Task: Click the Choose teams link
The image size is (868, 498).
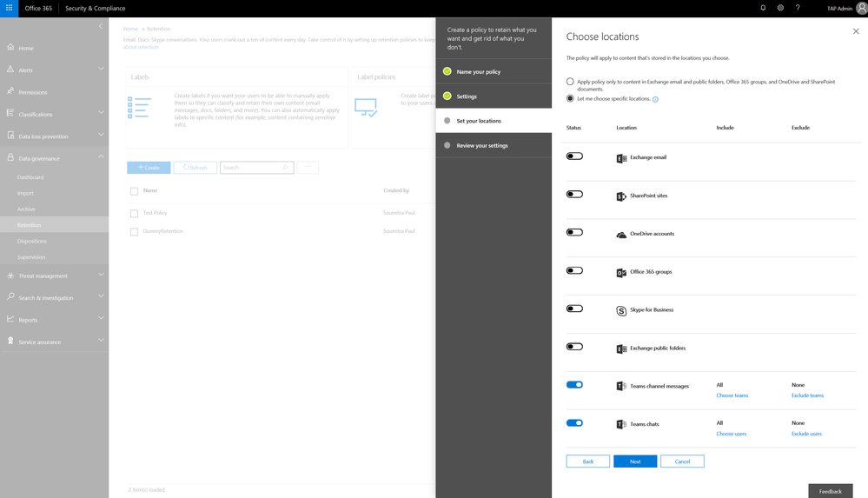Action: pyautogui.click(x=732, y=395)
